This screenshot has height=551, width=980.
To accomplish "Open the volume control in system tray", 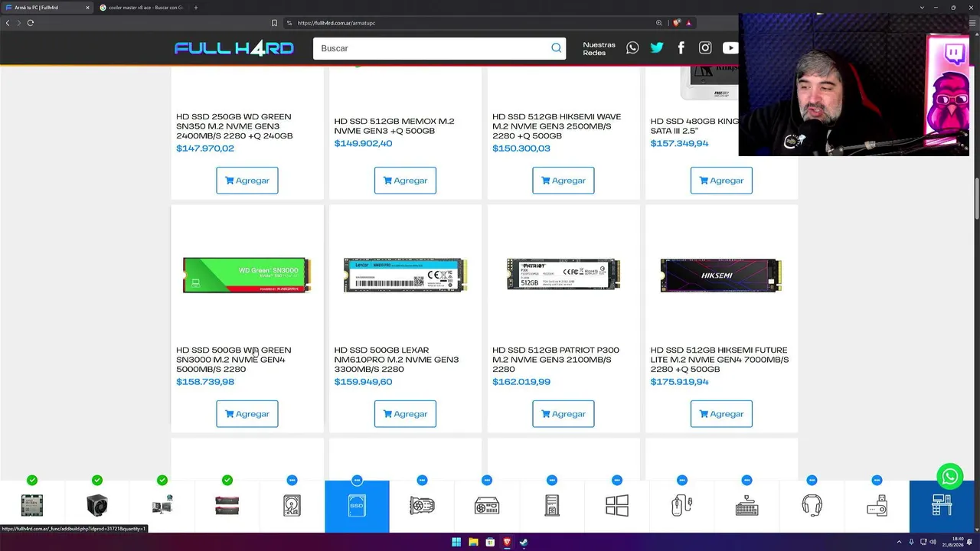I will [x=933, y=542].
